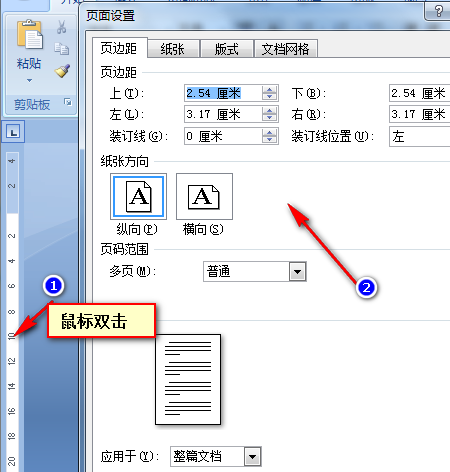Open the 装订线位置 gutter position combo box
The image size is (450, 472).
point(419,136)
